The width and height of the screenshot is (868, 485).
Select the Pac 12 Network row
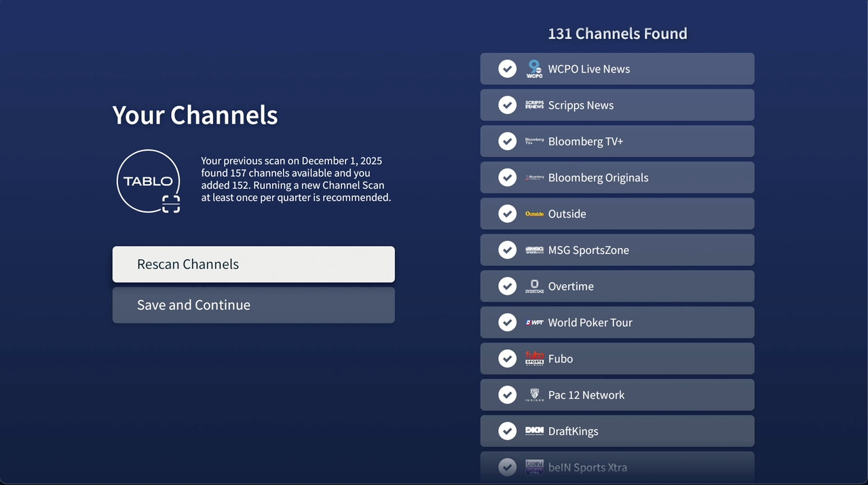(617, 395)
